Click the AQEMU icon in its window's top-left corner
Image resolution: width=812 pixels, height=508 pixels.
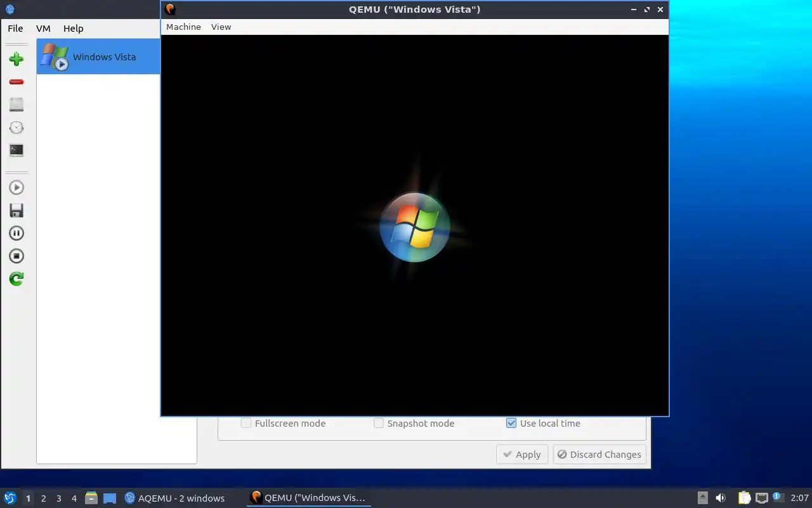click(x=10, y=9)
